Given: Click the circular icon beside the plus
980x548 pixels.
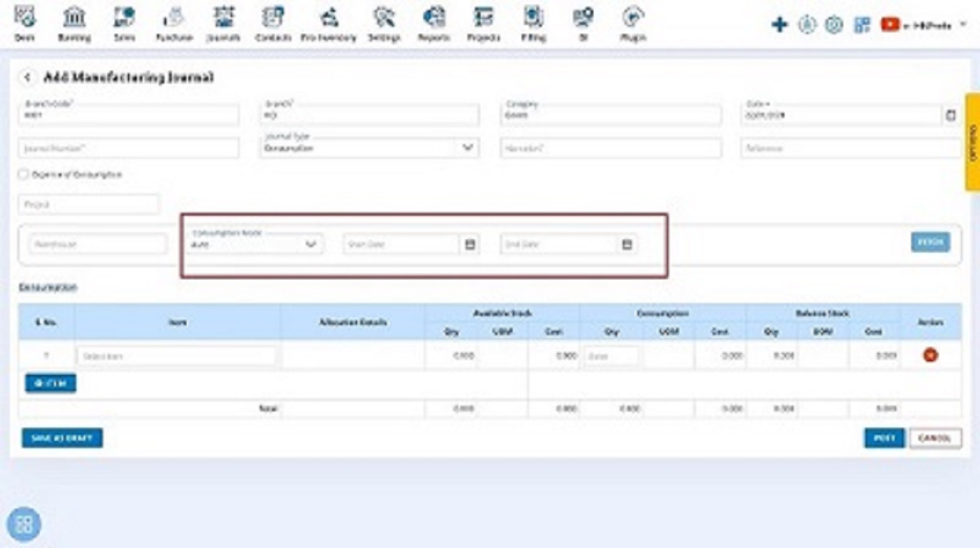Looking at the screenshot, I should pyautogui.click(x=807, y=25).
